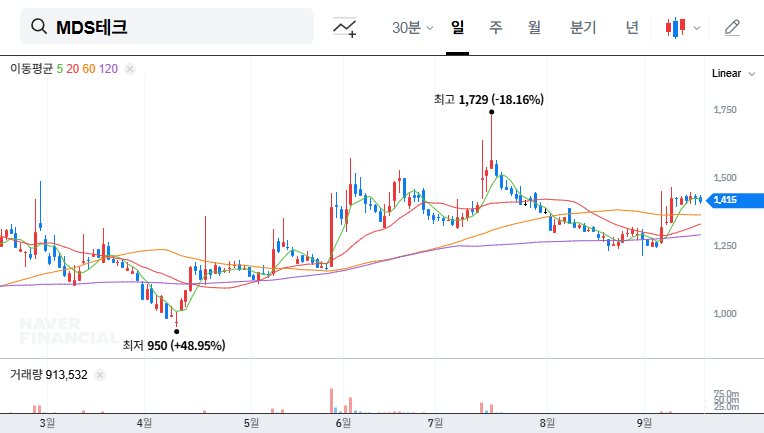Select the 120-day moving average value
This screenshot has height=433, width=764.
(x=108, y=69)
